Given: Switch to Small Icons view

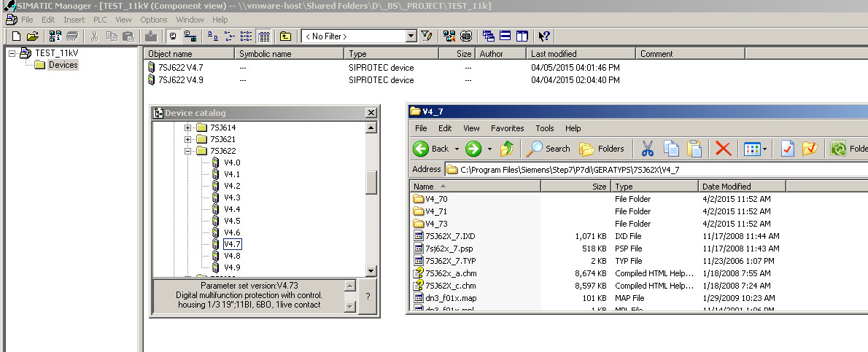Looking at the screenshot, I should 229,36.
